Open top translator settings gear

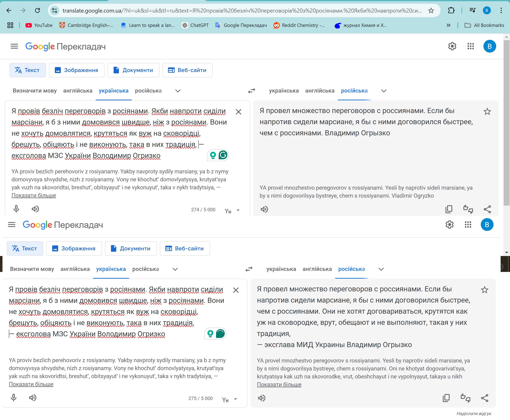(452, 46)
